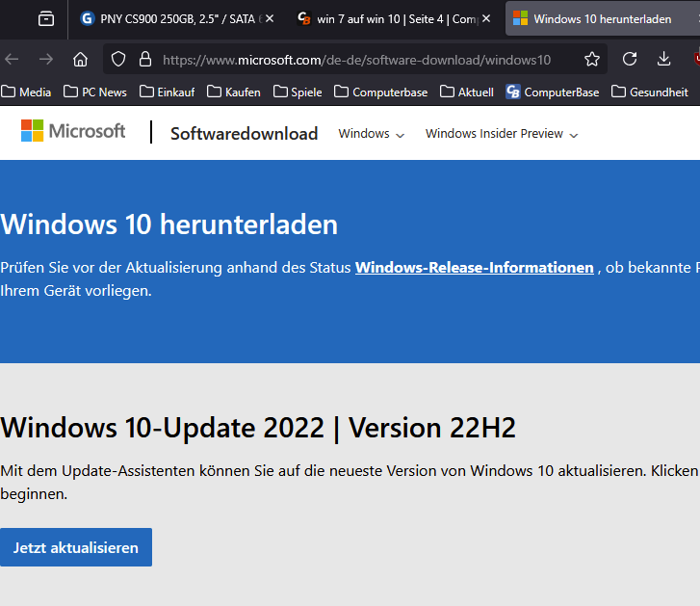The width and height of the screenshot is (700, 606).
Task: Close the PNY CS900 tab
Action: coord(270,18)
